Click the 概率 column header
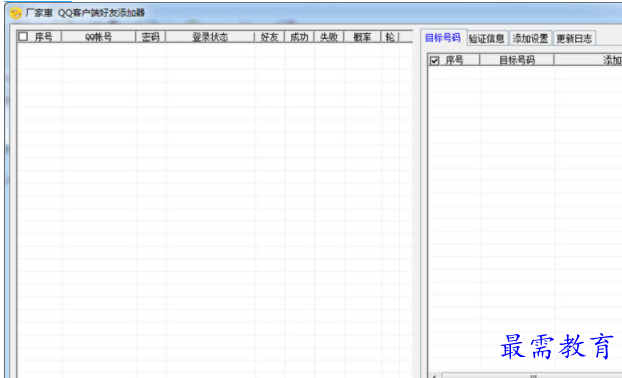The image size is (622, 378). coord(362,37)
